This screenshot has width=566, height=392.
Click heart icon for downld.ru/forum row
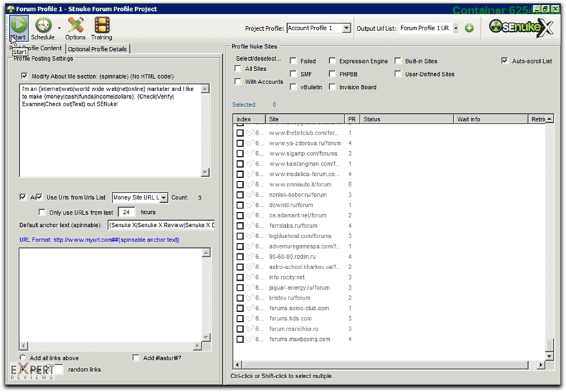pos(250,205)
